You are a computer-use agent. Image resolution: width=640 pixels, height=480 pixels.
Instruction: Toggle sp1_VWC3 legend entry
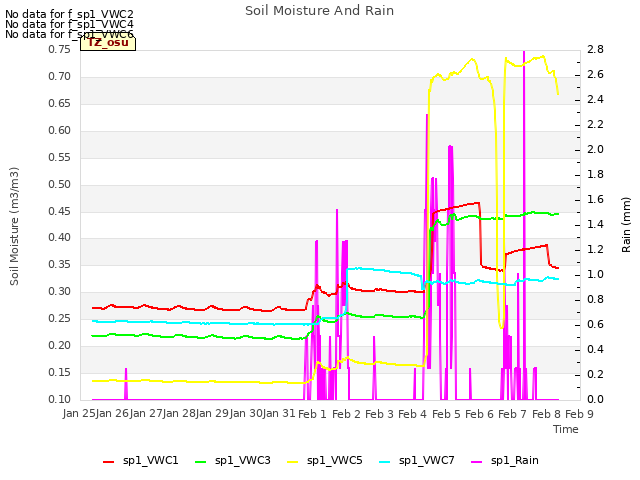(x=233, y=461)
